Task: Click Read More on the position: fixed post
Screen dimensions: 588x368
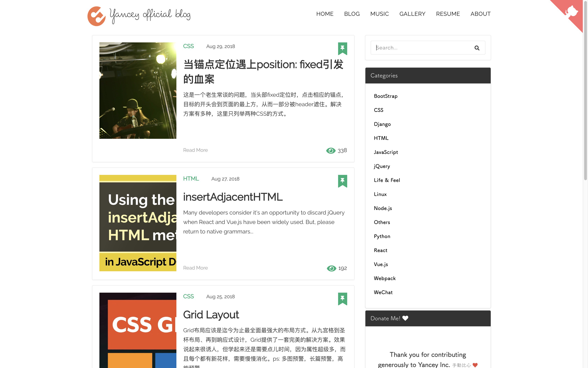Action: 195,150
